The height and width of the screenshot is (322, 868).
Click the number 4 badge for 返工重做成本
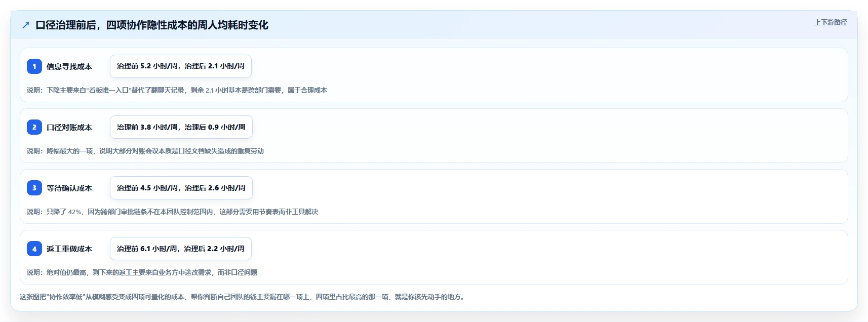[34, 249]
